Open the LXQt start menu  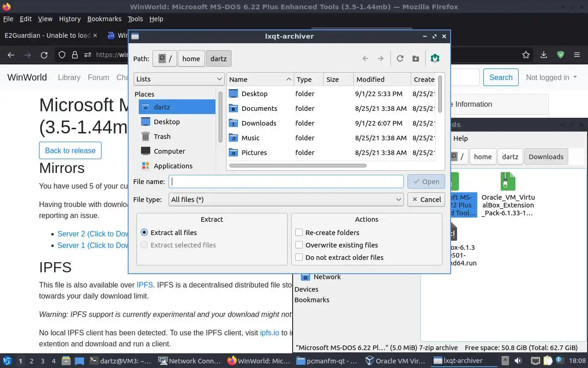[x=7, y=361]
